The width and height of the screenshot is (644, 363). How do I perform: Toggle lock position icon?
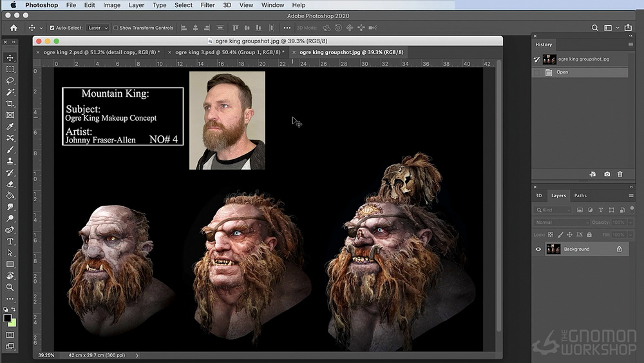570,235
